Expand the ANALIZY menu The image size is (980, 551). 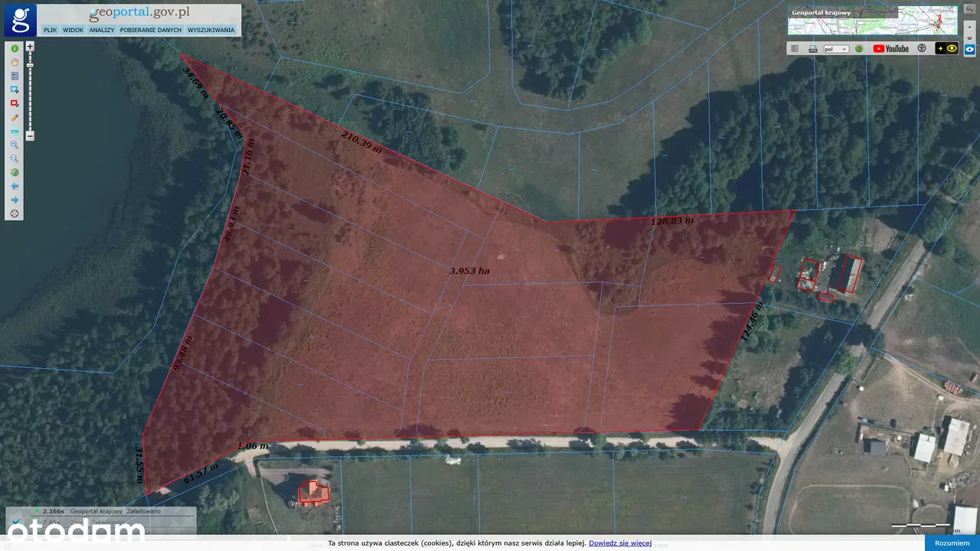click(101, 30)
